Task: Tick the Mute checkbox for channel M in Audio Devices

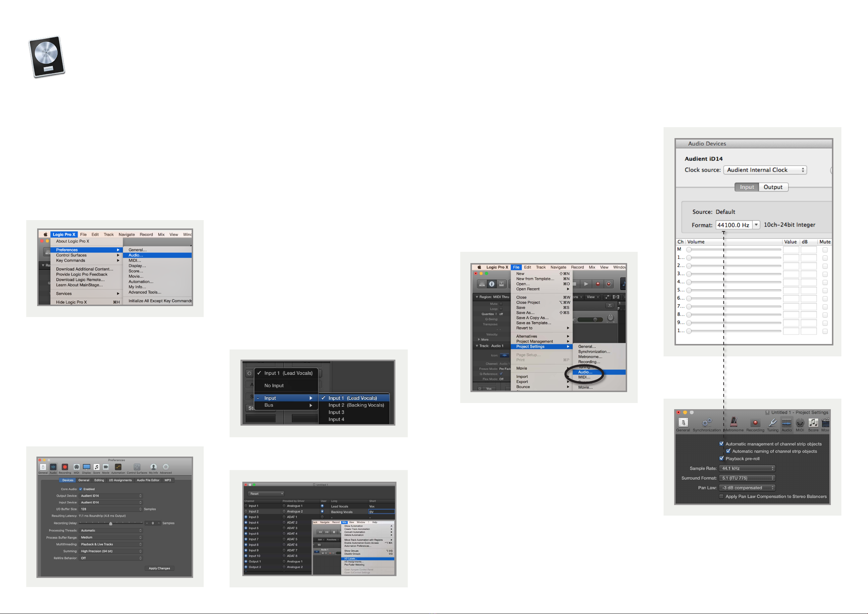Action: [825, 250]
